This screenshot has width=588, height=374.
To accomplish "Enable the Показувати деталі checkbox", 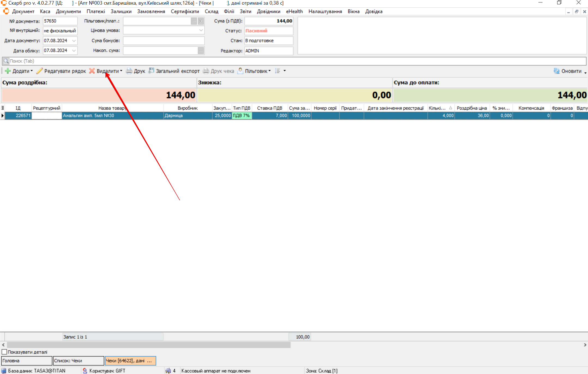I will pos(4,352).
